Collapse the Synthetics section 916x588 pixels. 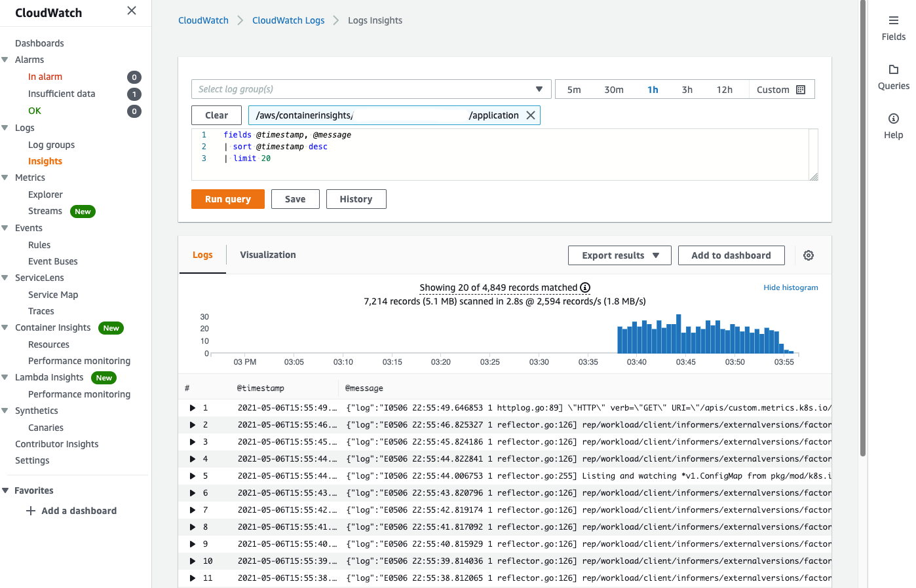pos(5,411)
